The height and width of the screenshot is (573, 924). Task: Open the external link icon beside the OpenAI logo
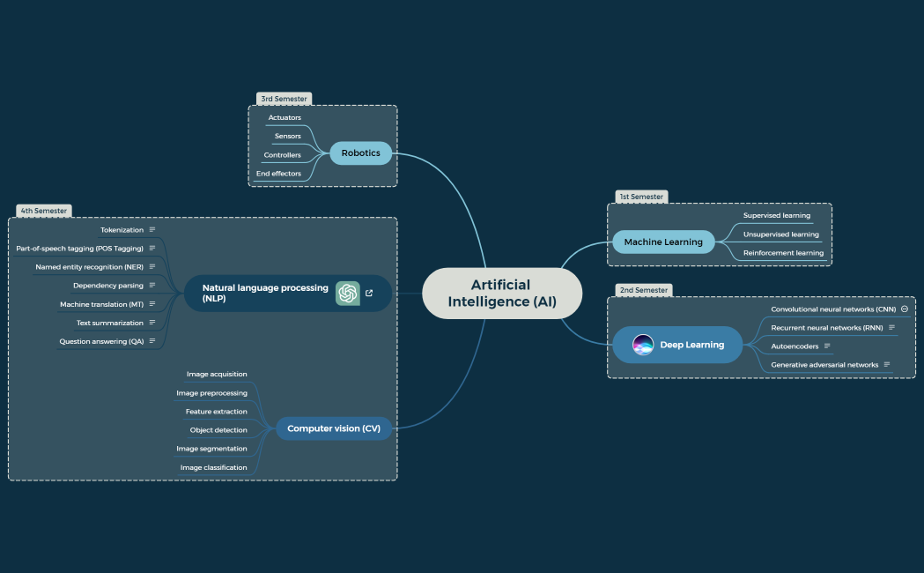[x=368, y=293]
